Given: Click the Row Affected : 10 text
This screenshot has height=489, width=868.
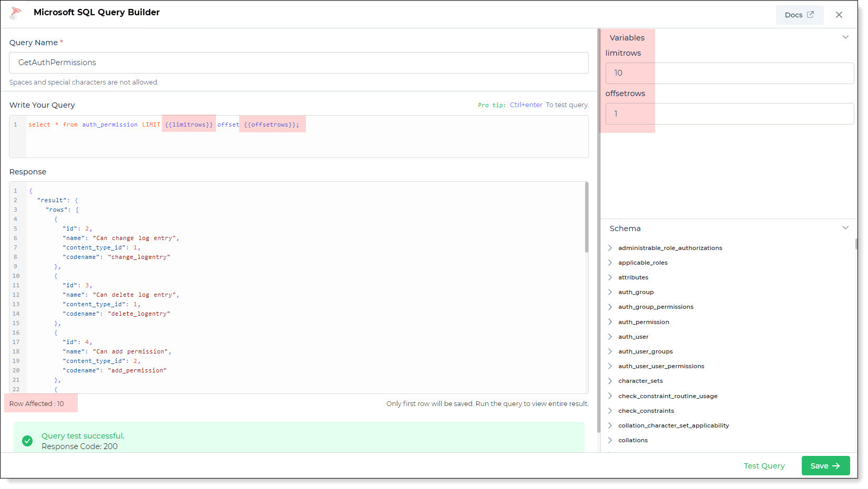Looking at the screenshot, I should click(x=36, y=403).
